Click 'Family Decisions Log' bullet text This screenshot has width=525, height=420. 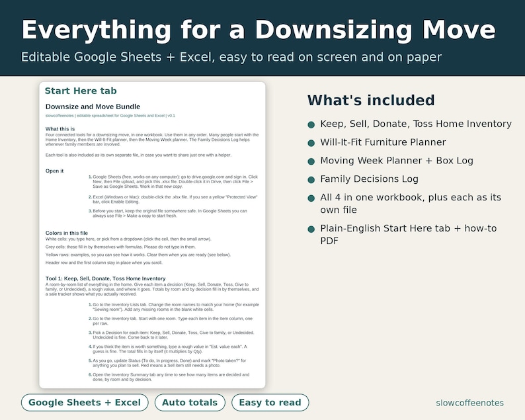click(x=370, y=179)
